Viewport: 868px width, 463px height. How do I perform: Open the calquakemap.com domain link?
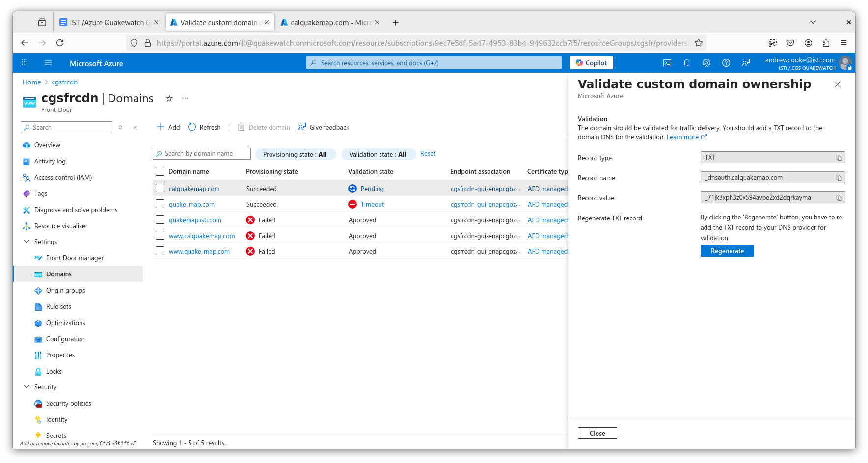(x=194, y=189)
